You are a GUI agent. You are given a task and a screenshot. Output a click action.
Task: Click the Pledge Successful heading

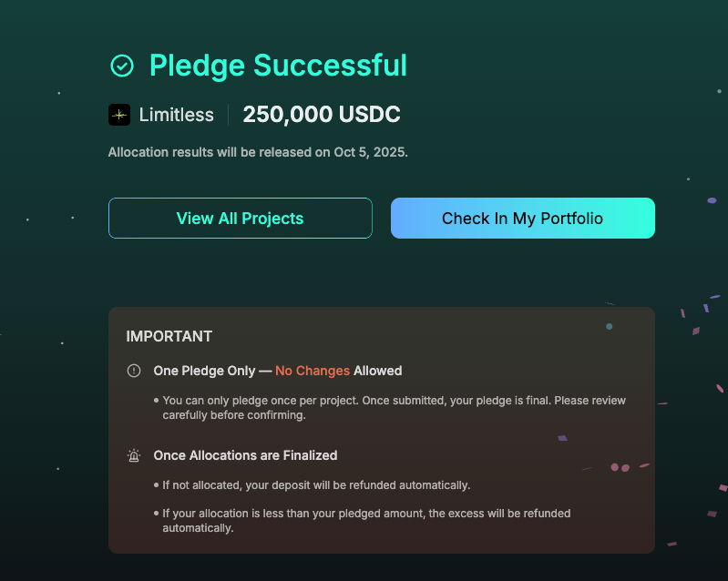(x=278, y=66)
